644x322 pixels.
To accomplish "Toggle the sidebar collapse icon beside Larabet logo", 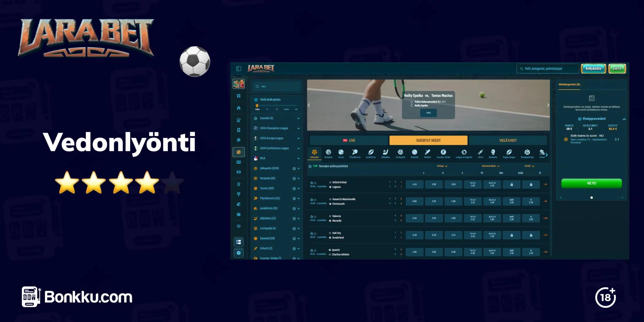I will pos(239,69).
